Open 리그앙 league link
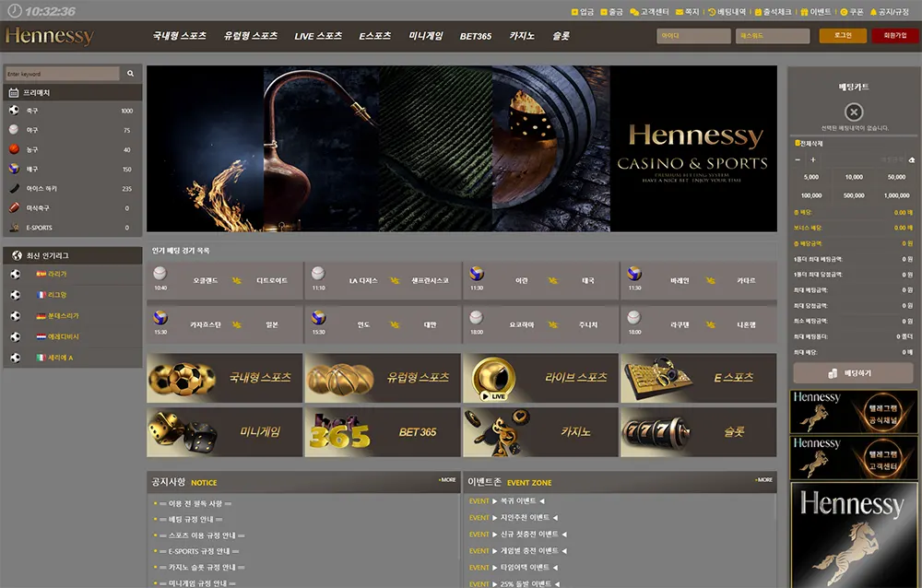The width and height of the screenshot is (922, 588). click(57, 295)
